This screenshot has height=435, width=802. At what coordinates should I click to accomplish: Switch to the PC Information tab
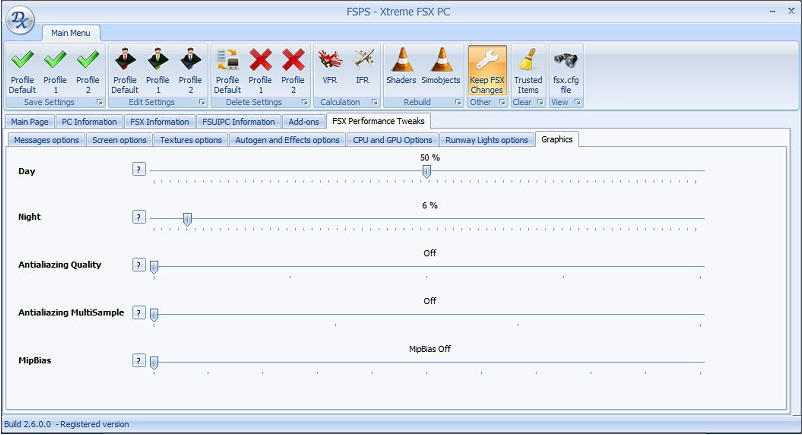click(89, 122)
